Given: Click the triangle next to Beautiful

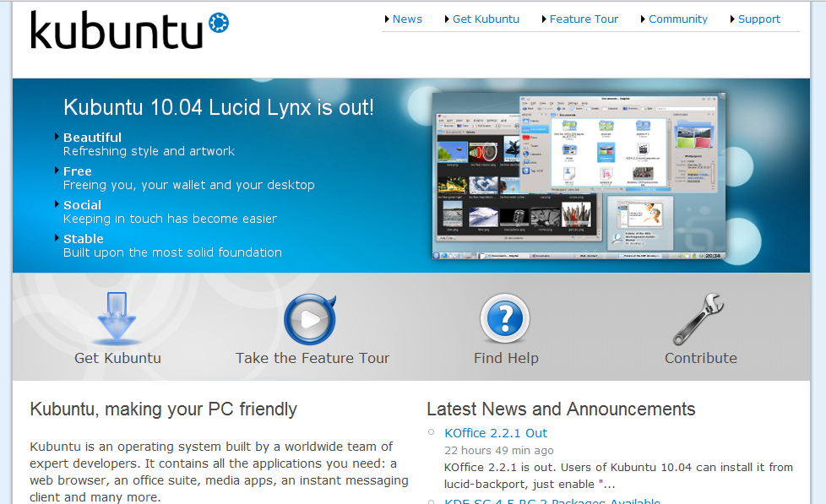Looking at the screenshot, I should click(57, 137).
